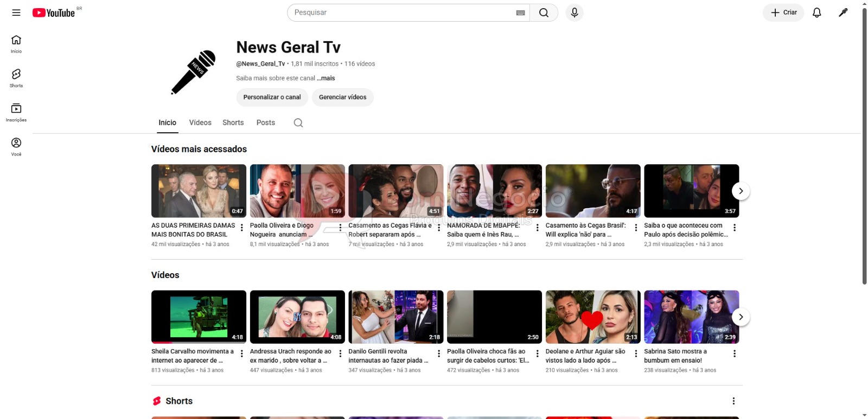868x419 pixels.
Task: Open options for Sabrina Sato video
Action: (735, 353)
